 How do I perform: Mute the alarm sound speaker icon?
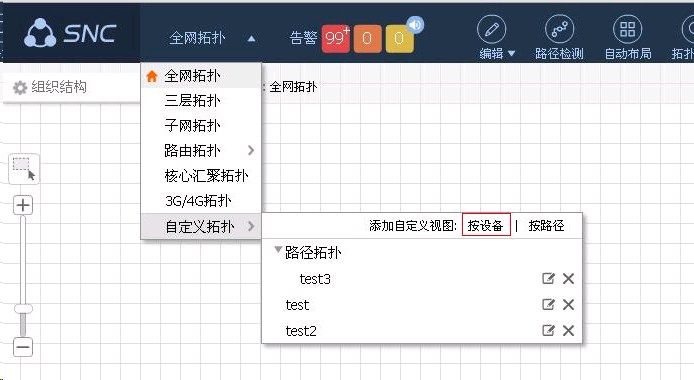tap(416, 25)
